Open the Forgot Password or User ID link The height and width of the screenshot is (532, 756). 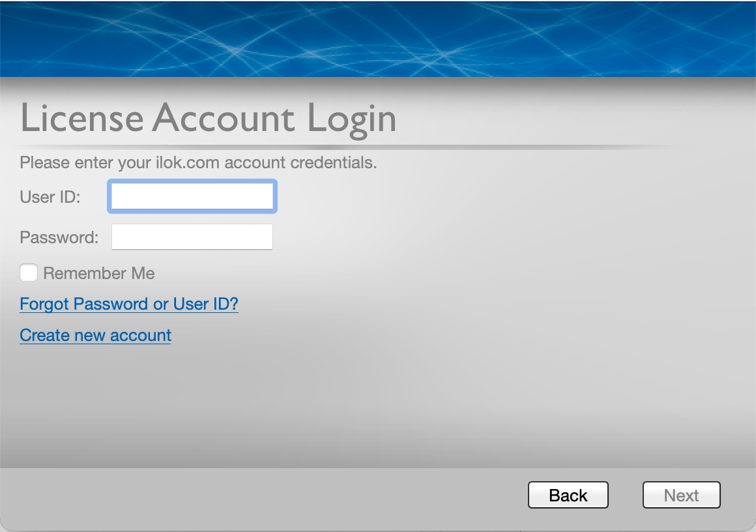click(129, 304)
